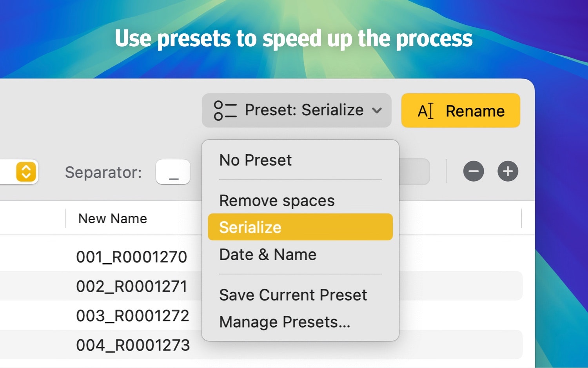Select the highlighted Serialize preset
588x368 pixels.
coord(300,227)
